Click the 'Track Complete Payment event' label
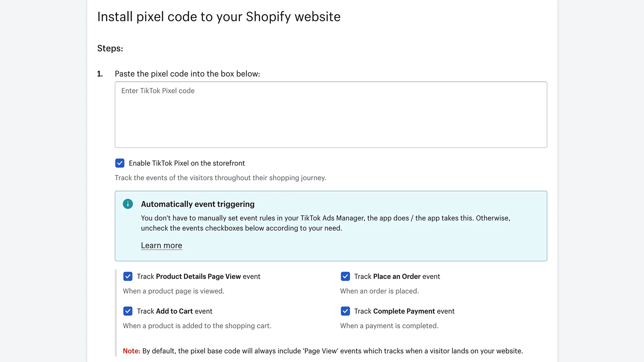Screen dimensions: 644x362 tap(404, 311)
